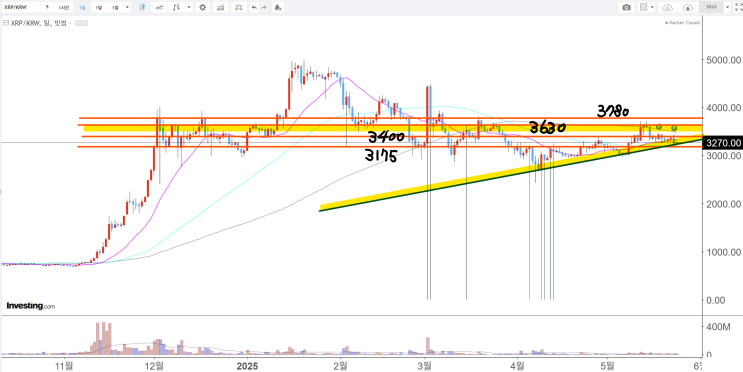743x372 pixels.
Task: Open the compare symbols balance-scale icon
Action: [x=239, y=8]
